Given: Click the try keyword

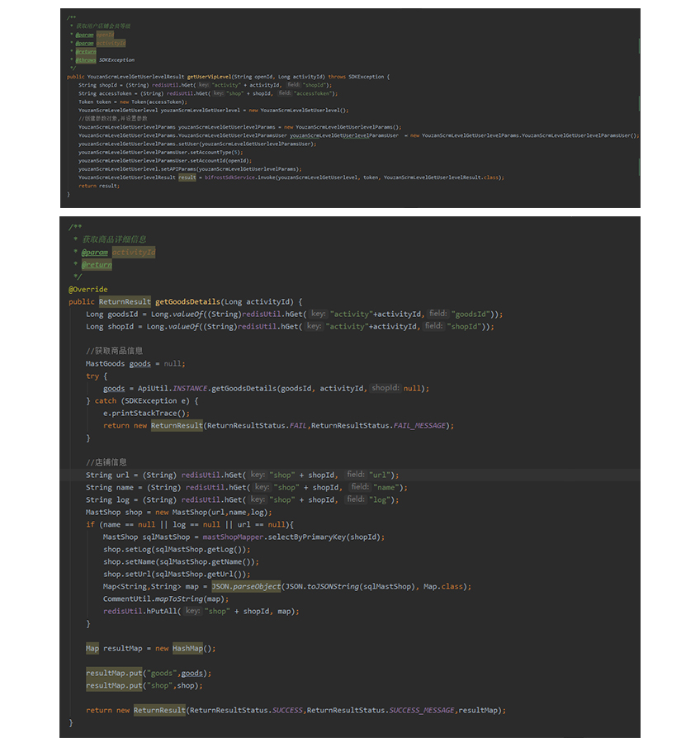Looking at the screenshot, I should 92,376.
